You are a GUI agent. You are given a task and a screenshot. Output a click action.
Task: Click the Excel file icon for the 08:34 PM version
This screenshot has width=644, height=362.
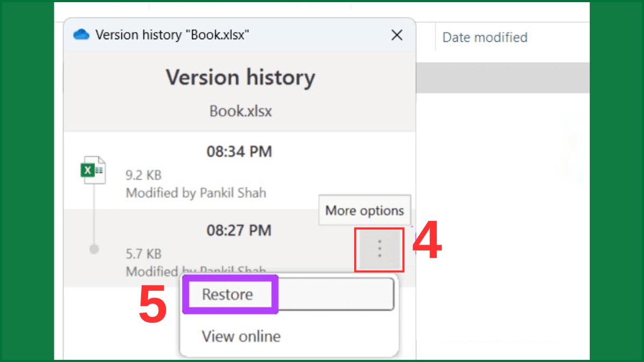coord(93,169)
